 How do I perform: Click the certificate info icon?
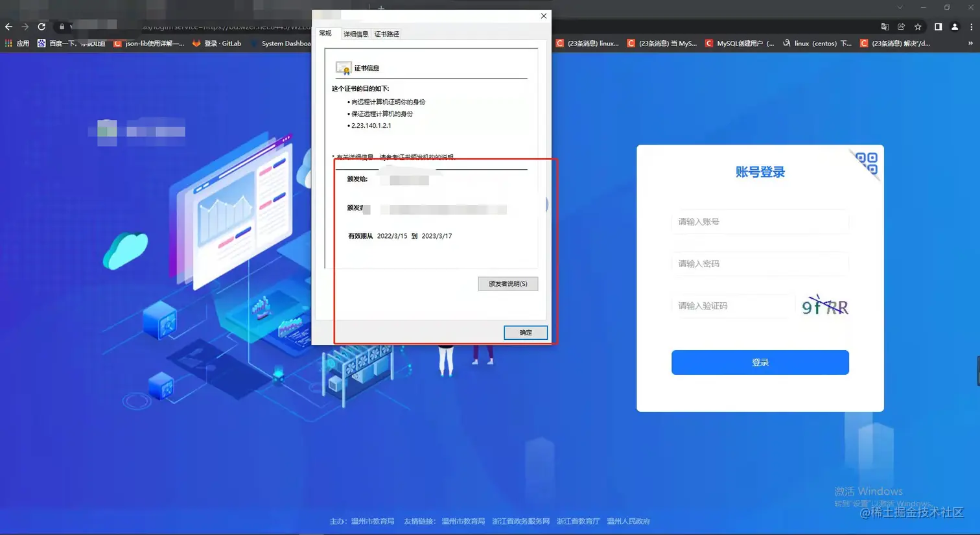coord(344,68)
